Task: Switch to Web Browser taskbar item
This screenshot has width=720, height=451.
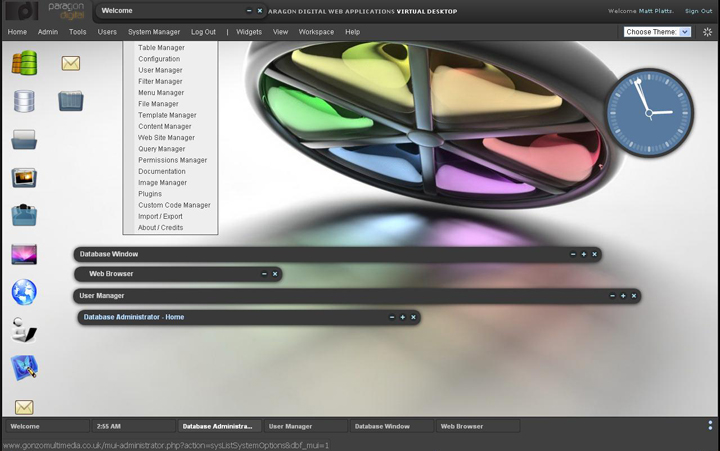Action: click(478, 426)
